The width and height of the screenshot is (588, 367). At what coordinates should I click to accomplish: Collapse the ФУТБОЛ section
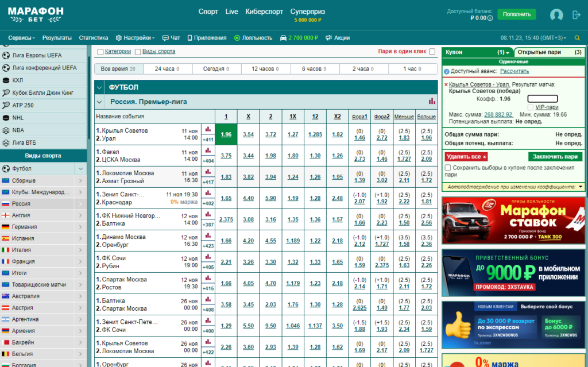pos(99,87)
